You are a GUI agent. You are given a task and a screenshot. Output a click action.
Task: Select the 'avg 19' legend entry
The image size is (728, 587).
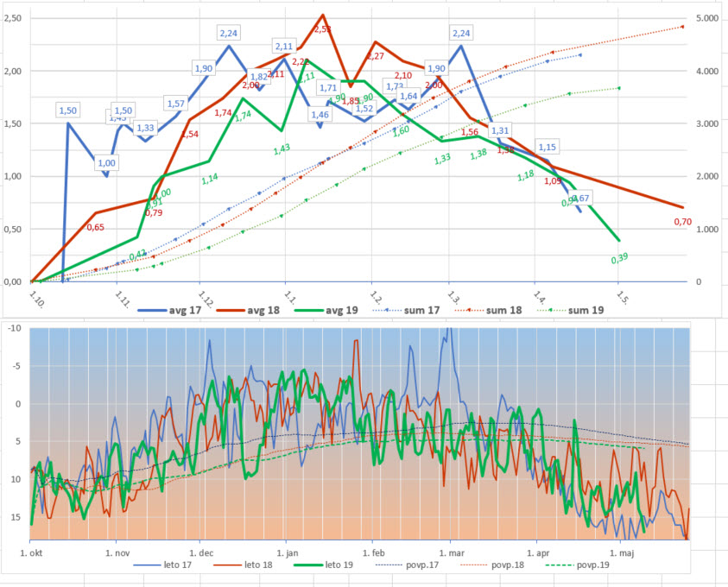(x=326, y=310)
